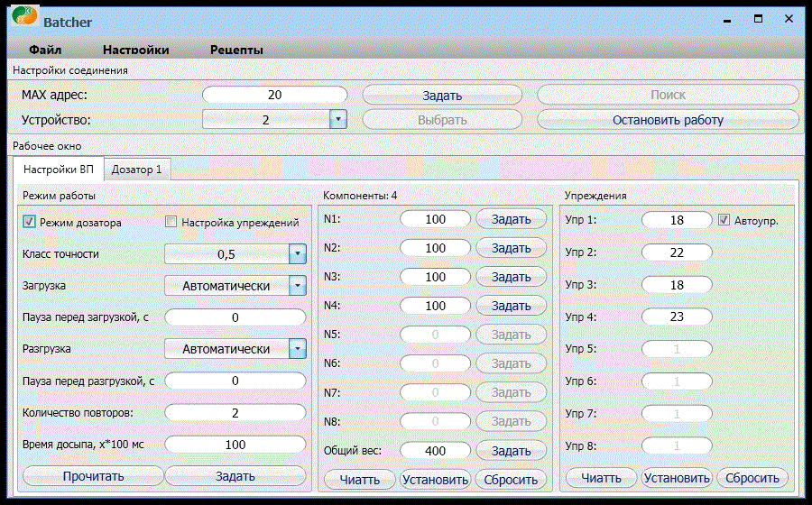Click the Количество повторов input field

point(235,413)
